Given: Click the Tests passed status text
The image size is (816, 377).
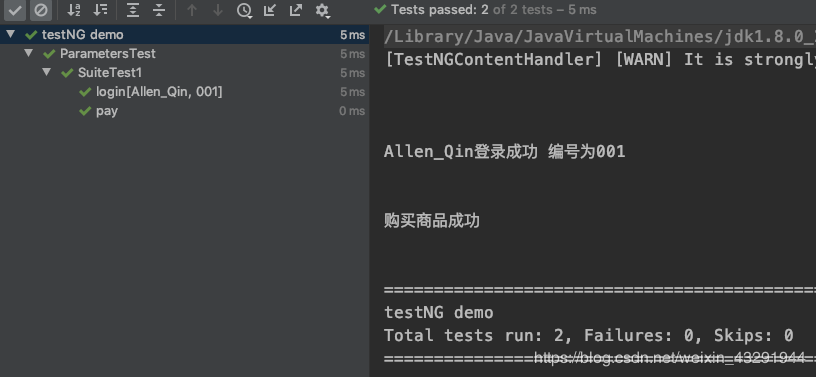Looking at the screenshot, I should pyautogui.click(x=494, y=10).
